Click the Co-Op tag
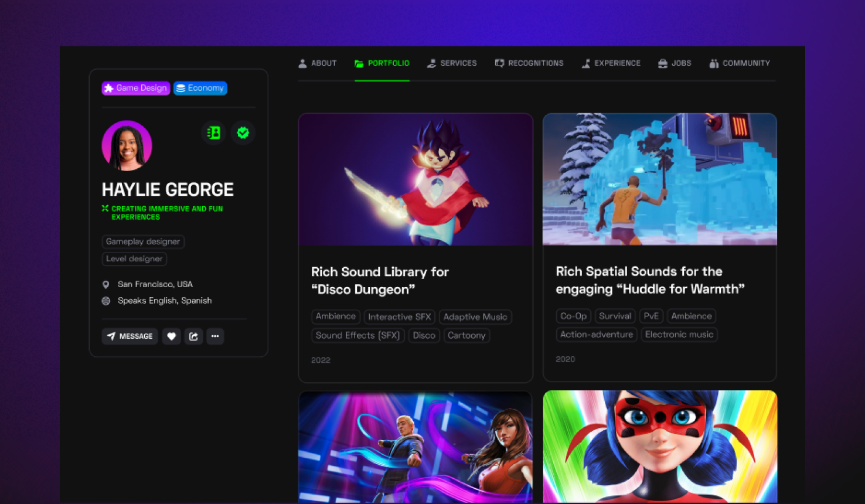This screenshot has width=865, height=504. [573, 316]
